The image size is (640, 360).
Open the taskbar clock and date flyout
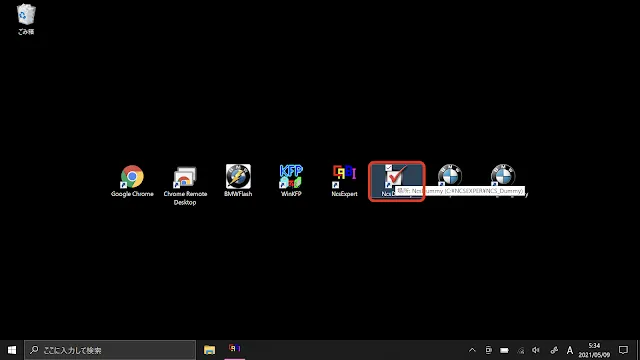(x=594, y=350)
